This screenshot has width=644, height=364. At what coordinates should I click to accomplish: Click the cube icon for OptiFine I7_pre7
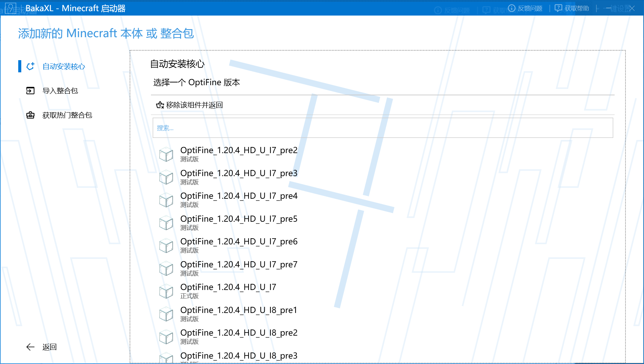(x=166, y=268)
